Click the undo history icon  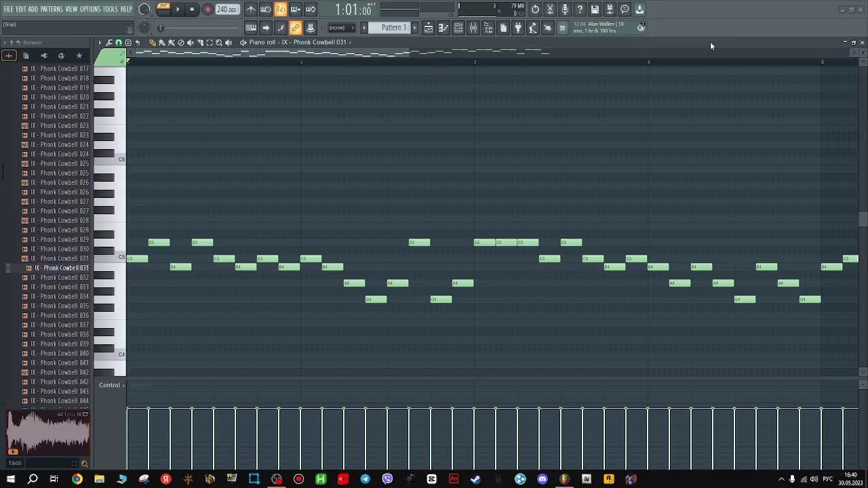pos(535,9)
